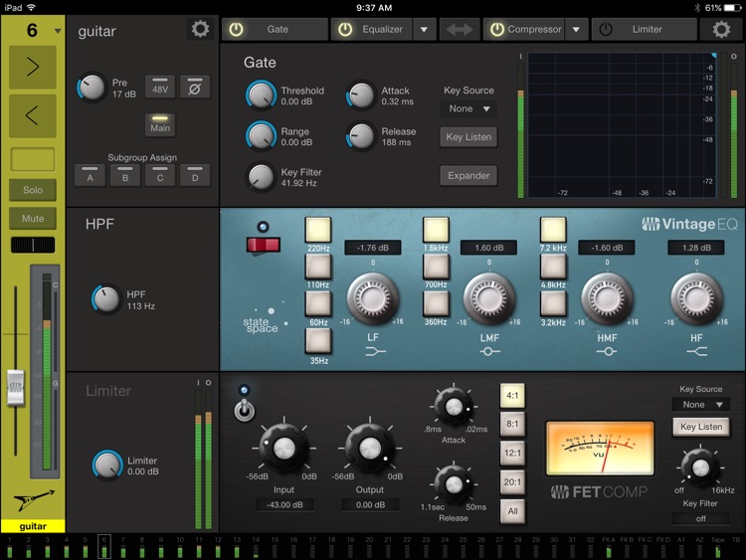Click the pan control strip
Screen dimensions: 746x560
pos(33,245)
